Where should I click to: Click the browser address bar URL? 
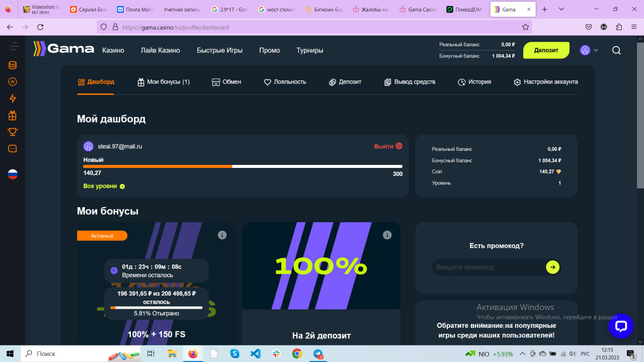[176, 27]
